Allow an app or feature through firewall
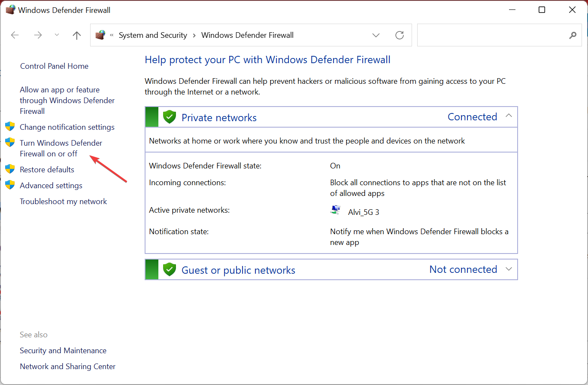The height and width of the screenshot is (385, 588). click(x=67, y=101)
